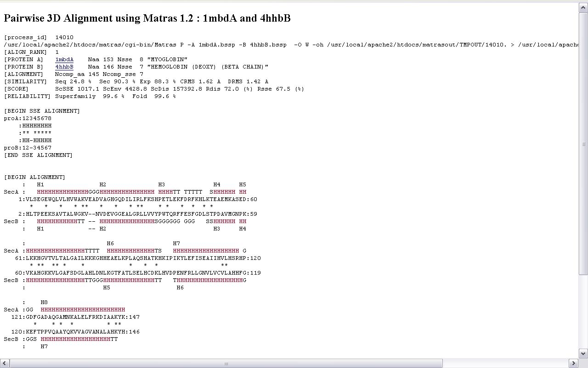The height and width of the screenshot is (368, 588).
Task: Click the vertical scrollbar up arrow
Action: point(583,8)
